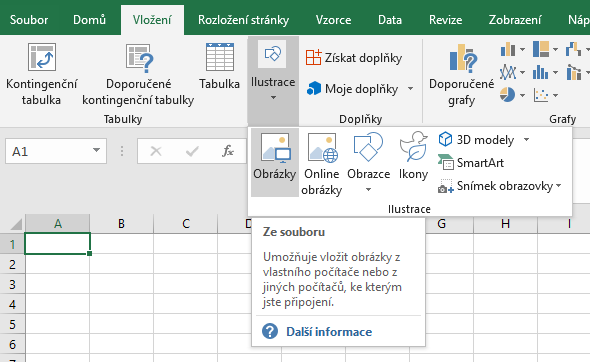
Task: Click cell A1
Action: 58,244
